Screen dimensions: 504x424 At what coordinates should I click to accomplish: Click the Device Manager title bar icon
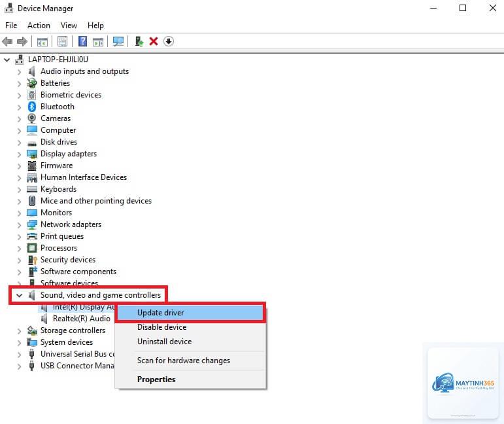pos(9,9)
